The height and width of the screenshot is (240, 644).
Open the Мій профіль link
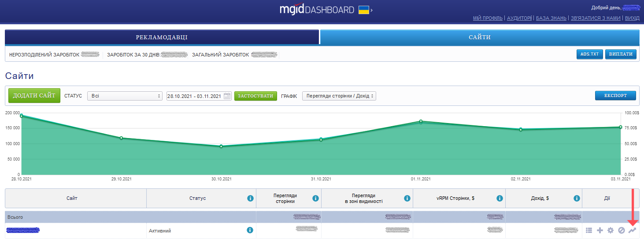488,18
